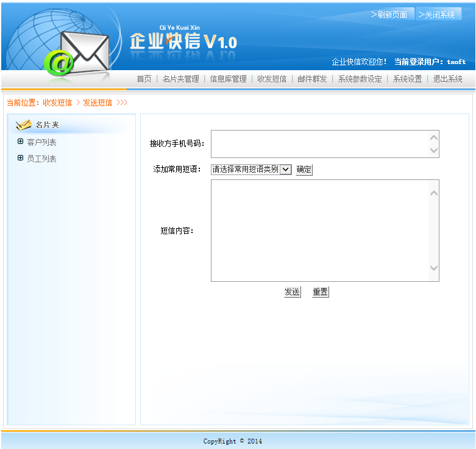Click the 发送 button
The image size is (476, 449).
tap(292, 292)
